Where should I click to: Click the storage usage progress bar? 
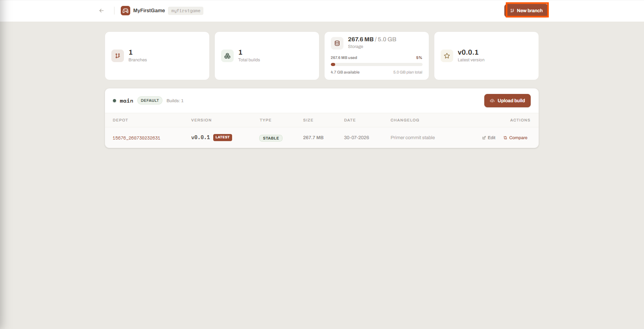[376, 64]
